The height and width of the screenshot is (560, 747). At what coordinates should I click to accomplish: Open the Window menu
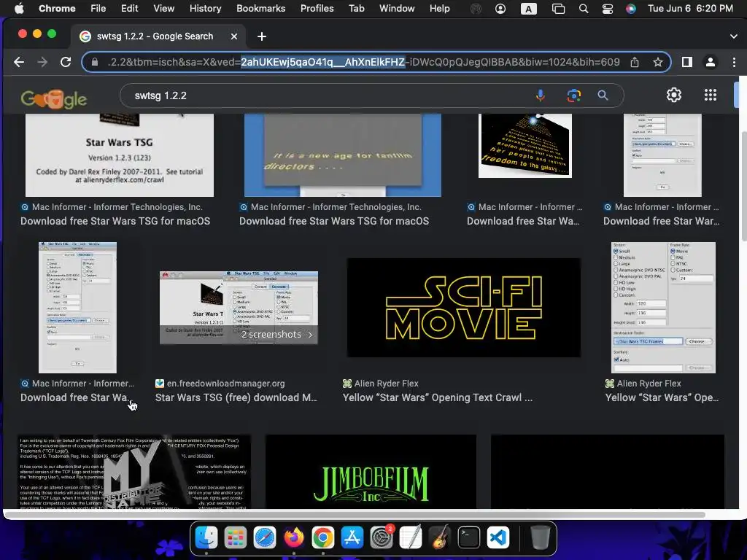pyautogui.click(x=397, y=9)
